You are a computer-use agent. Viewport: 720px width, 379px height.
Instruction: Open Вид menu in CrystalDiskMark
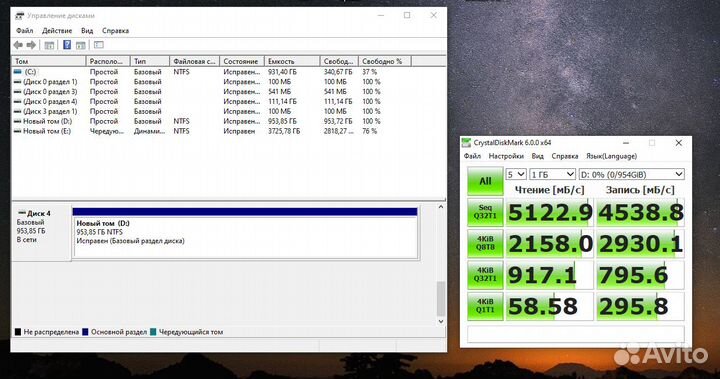click(x=537, y=156)
